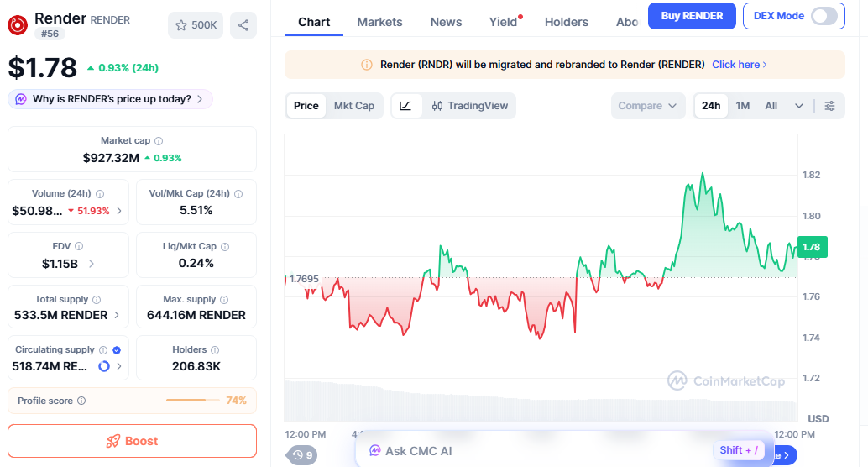Open the Chart tab

point(314,22)
